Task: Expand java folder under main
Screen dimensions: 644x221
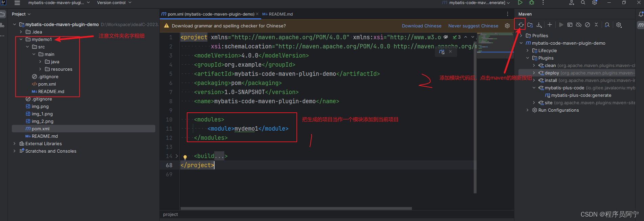Action: click(x=40, y=62)
